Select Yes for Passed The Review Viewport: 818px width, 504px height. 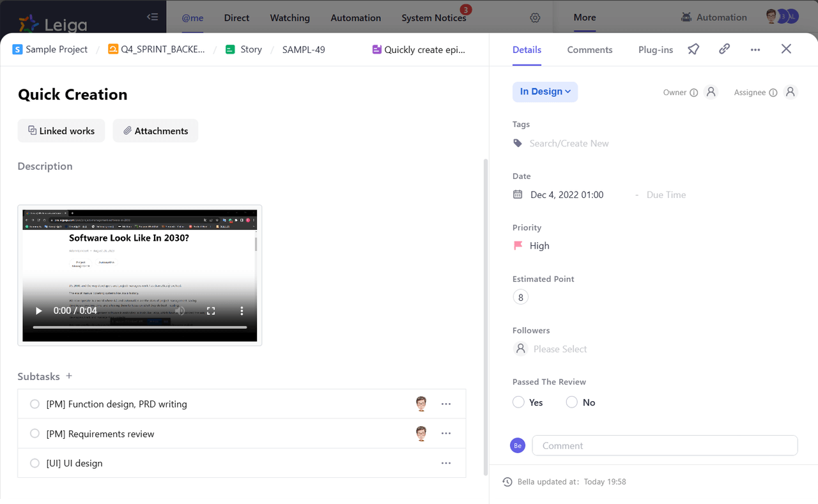point(518,402)
